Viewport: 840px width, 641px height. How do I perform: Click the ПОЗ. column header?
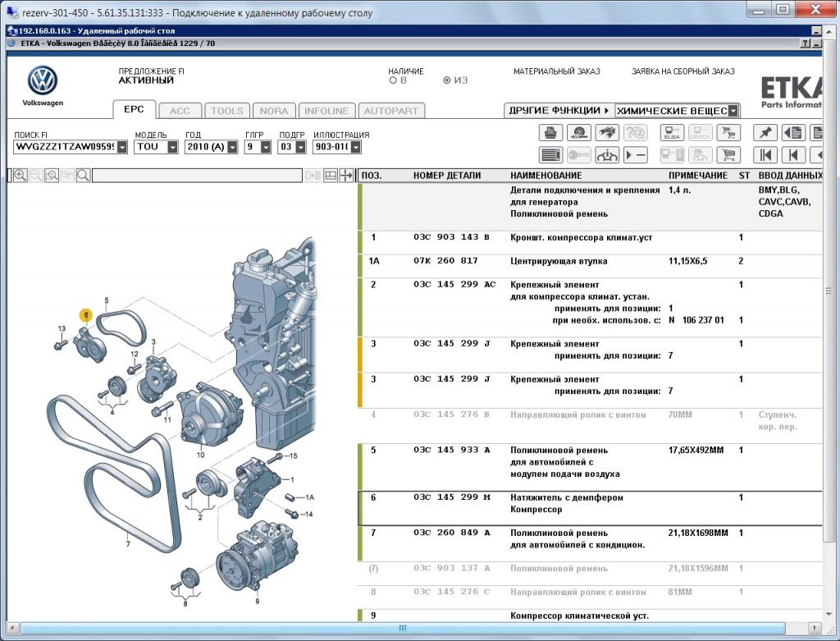pyautogui.click(x=372, y=176)
